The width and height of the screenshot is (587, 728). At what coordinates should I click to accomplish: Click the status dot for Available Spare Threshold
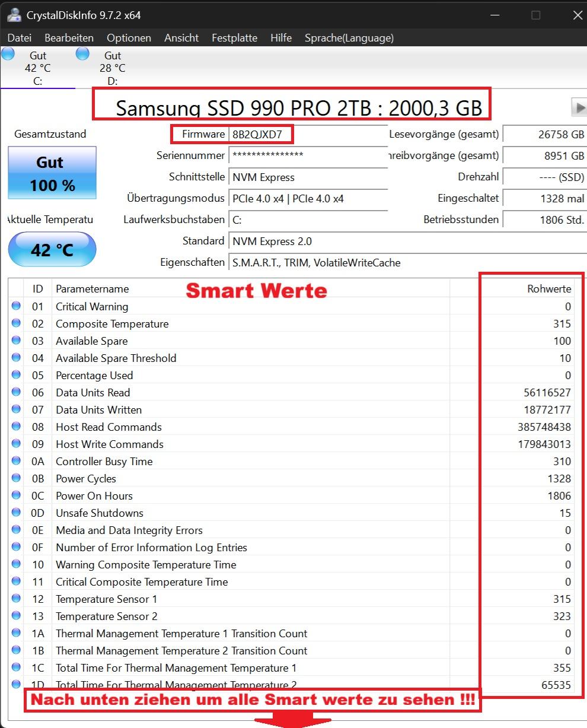click(x=16, y=358)
